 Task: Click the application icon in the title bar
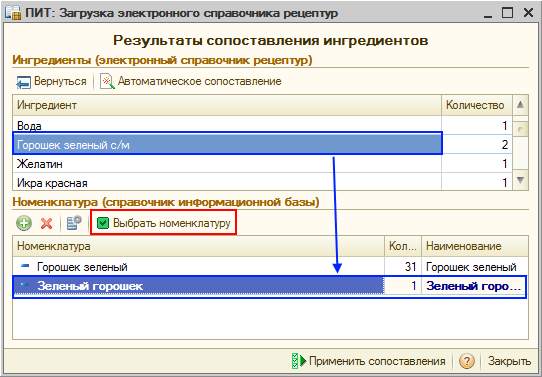[13, 13]
